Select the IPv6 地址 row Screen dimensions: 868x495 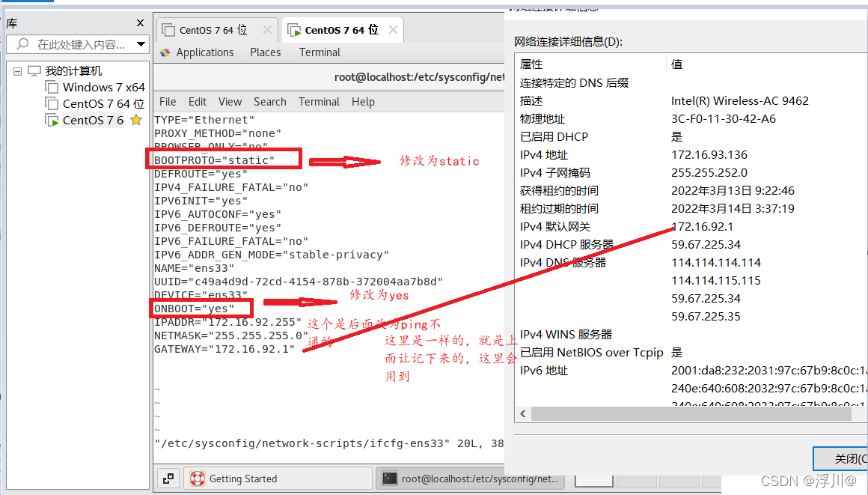coord(691,370)
